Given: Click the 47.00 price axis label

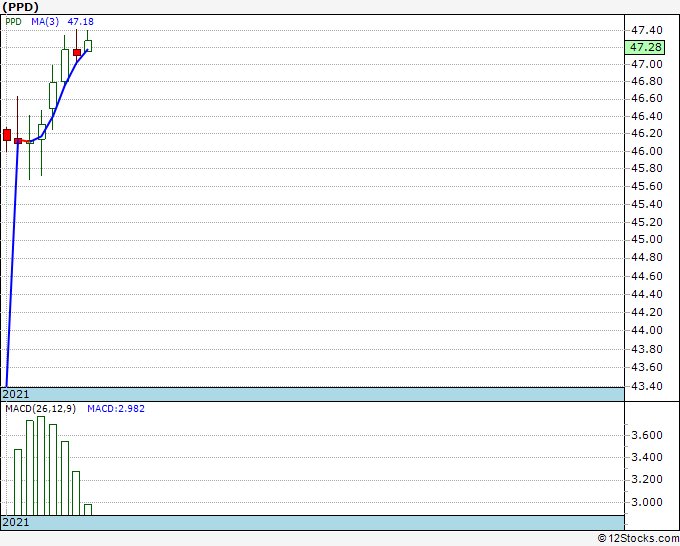Looking at the screenshot, I should (x=646, y=64).
